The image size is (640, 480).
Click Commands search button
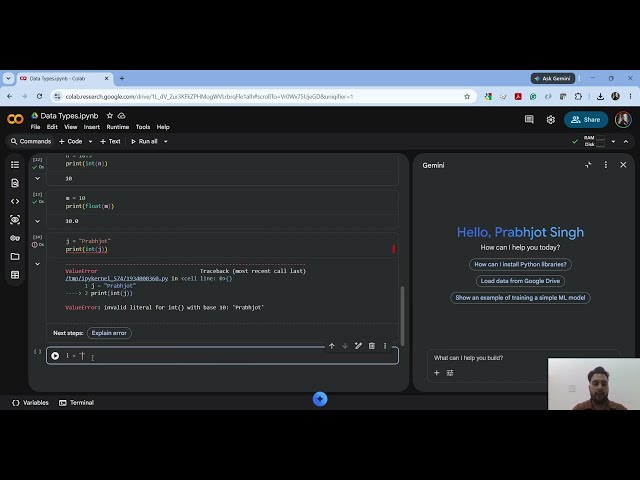[x=31, y=141]
